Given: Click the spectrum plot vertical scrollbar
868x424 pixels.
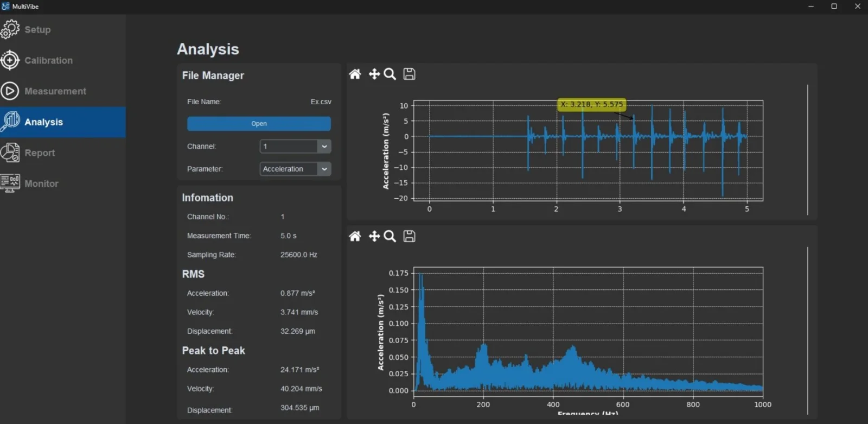Looking at the screenshot, I should (x=807, y=331).
